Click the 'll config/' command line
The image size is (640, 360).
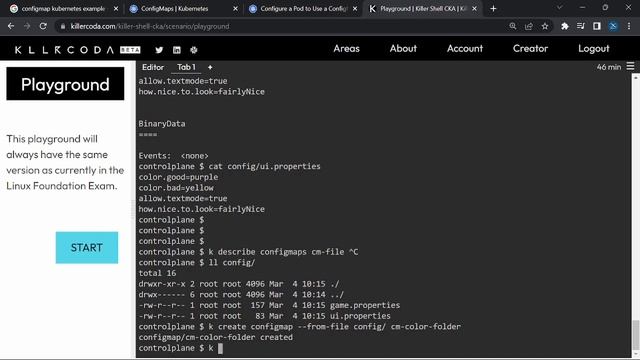(197, 262)
